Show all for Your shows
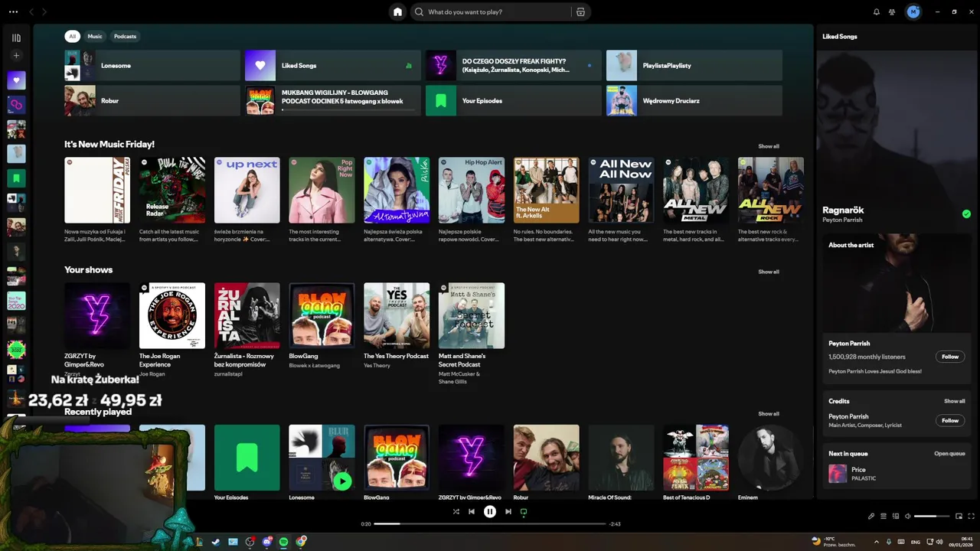This screenshot has width=980, height=551. (769, 272)
